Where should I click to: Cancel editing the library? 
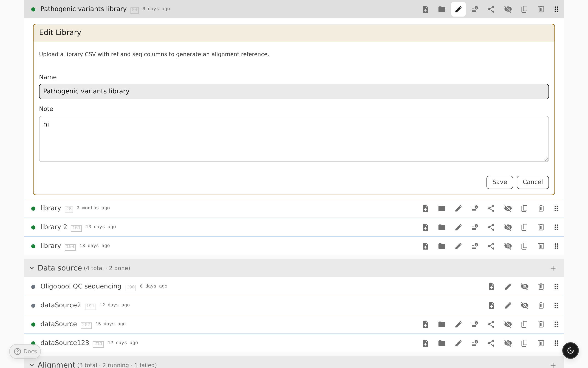click(533, 182)
